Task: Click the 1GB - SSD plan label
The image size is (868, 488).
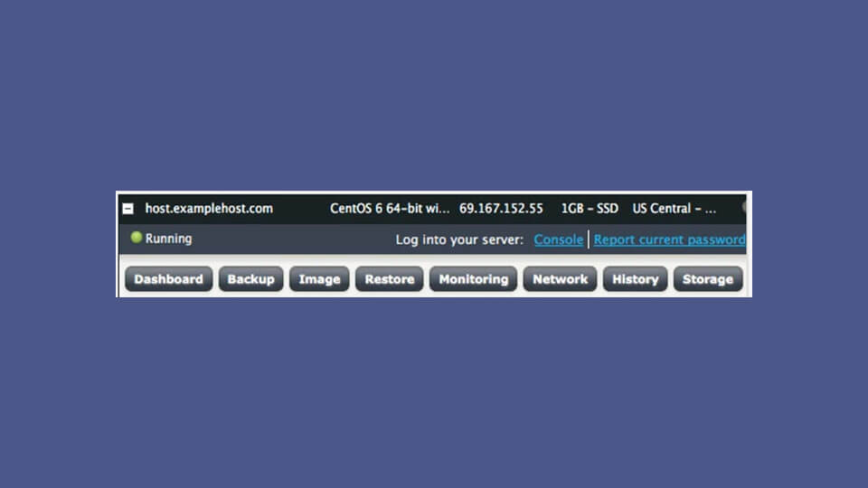Action: (x=590, y=209)
